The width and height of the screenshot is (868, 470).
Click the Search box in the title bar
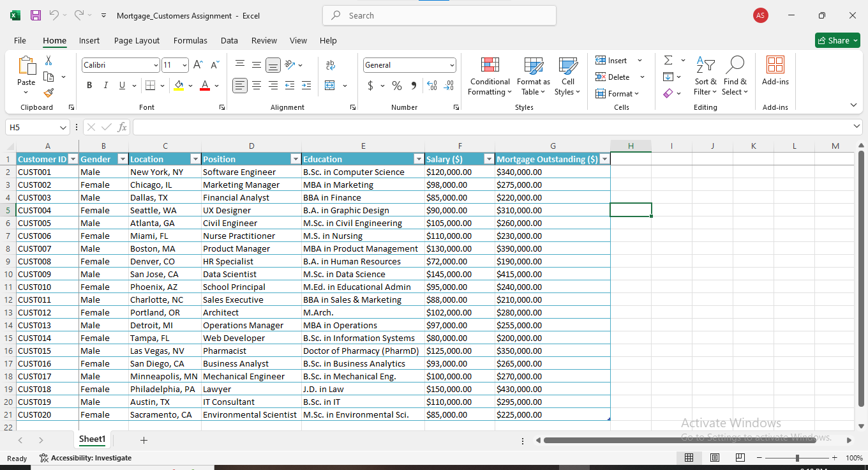click(439, 15)
